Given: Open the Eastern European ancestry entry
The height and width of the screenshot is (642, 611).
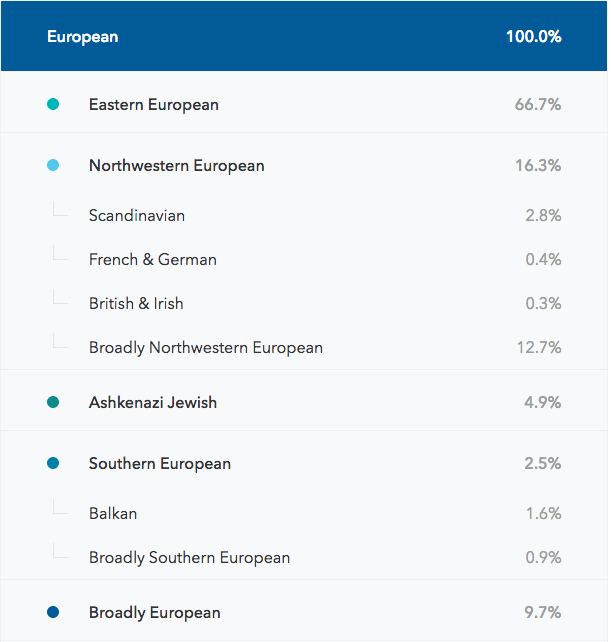Looking at the screenshot, I should 304,102.
